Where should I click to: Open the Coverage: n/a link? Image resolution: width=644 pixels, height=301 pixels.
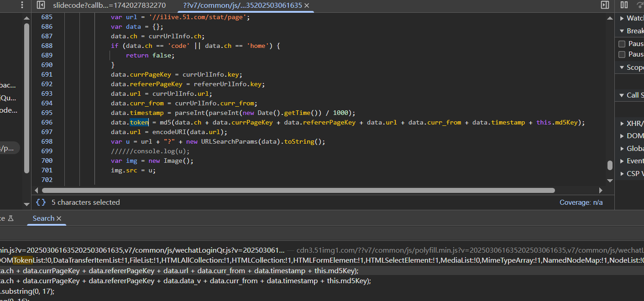click(581, 202)
